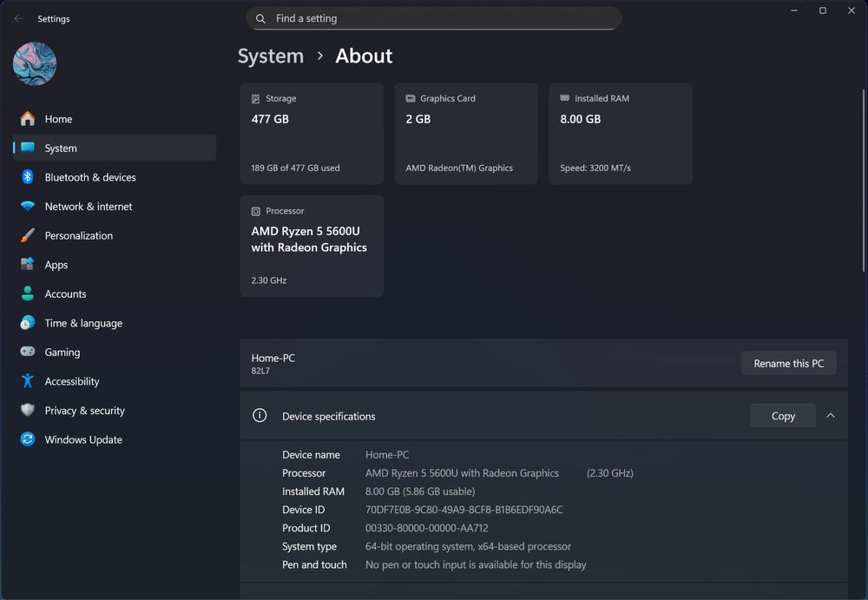
Task: Maximize the Settings window
Action: click(x=823, y=10)
